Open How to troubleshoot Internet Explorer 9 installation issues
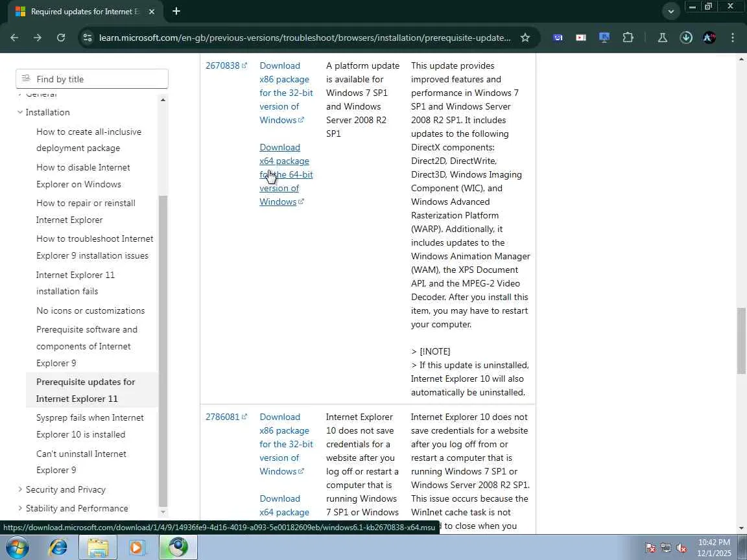This screenshot has width=747, height=560. pyautogui.click(x=95, y=247)
